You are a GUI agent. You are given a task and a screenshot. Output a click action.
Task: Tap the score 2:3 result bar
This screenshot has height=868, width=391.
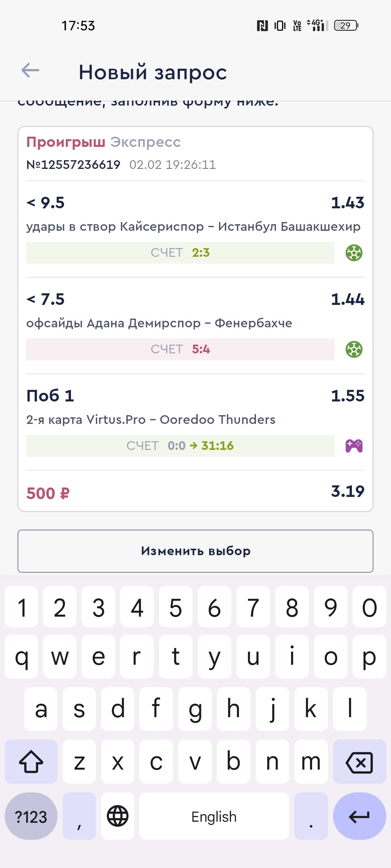tap(180, 253)
